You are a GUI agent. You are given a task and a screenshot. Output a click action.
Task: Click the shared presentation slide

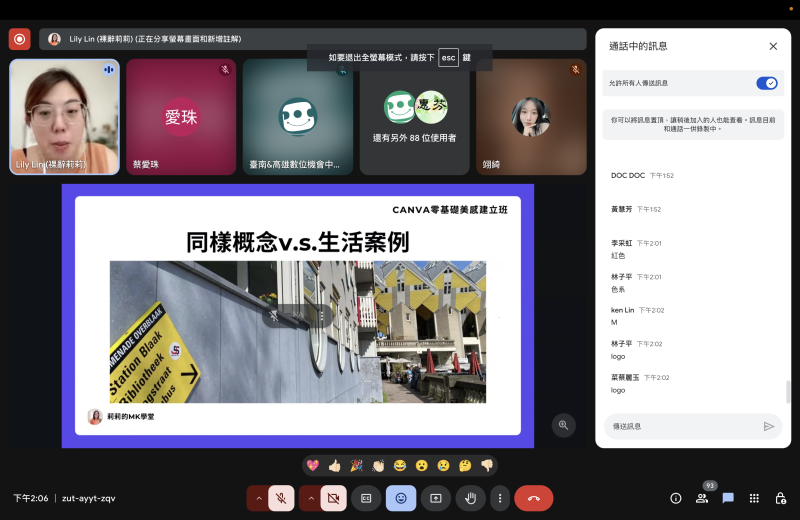[298, 316]
